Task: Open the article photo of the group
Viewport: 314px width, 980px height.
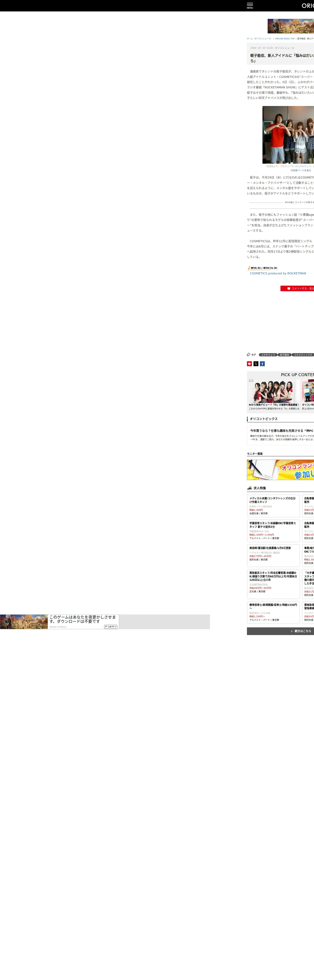Action: tap(288, 135)
